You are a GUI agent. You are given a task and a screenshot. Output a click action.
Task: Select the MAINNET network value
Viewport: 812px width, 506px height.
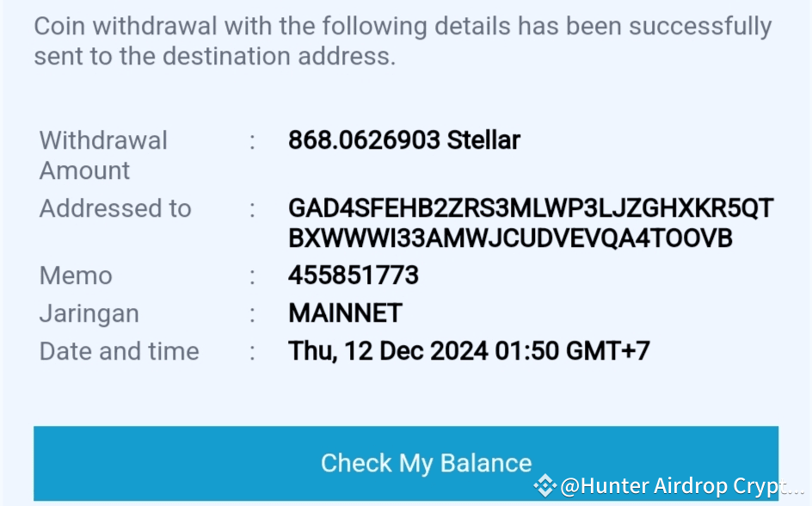[x=345, y=313]
